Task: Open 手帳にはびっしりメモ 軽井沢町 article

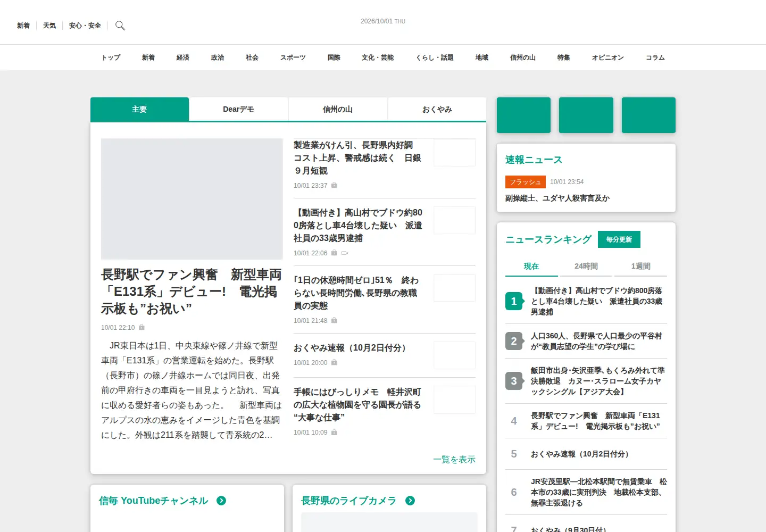Action: [x=357, y=405]
